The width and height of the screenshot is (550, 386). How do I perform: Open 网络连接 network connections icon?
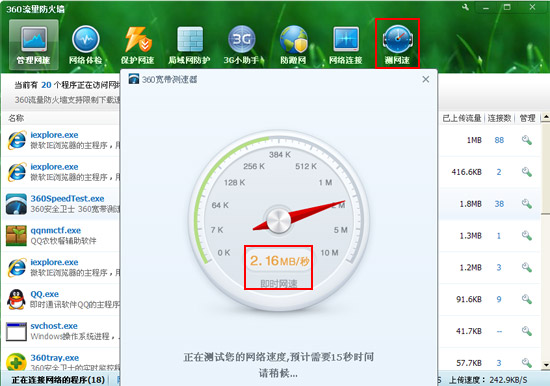coord(346,44)
